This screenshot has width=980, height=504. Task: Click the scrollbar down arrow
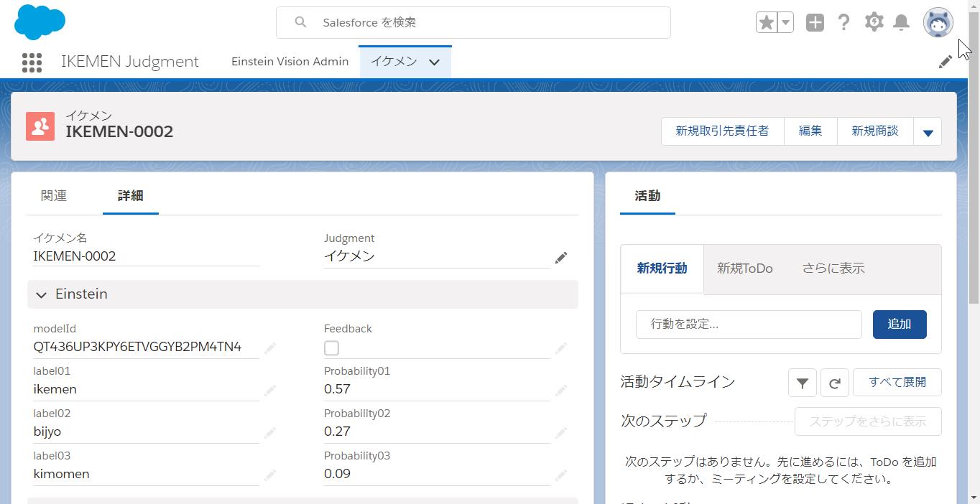974,498
